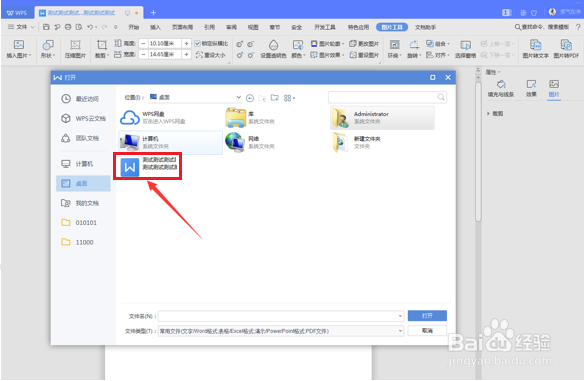Click the 设置透明色 water-drop icon

[x=273, y=45]
